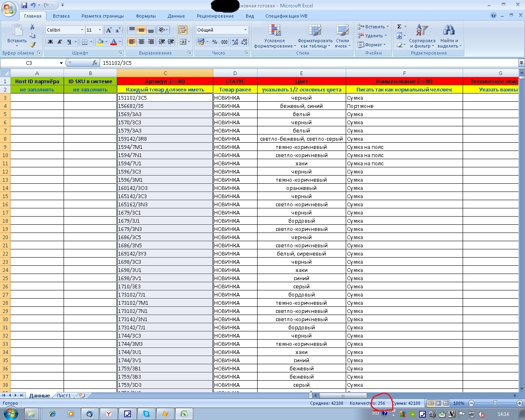Toggle italic (К) formatting
The width and height of the screenshot is (525, 420).
(59, 41)
